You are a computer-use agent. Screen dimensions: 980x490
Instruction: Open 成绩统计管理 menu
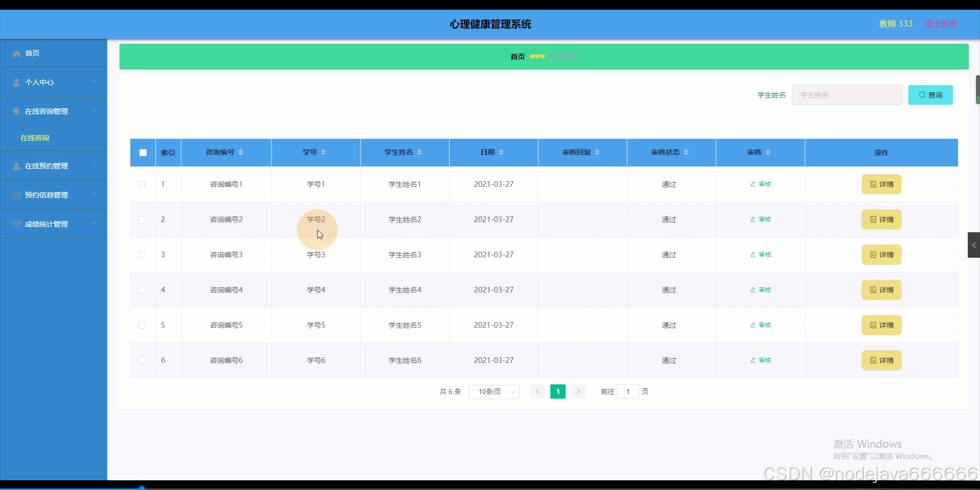tap(54, 224)
